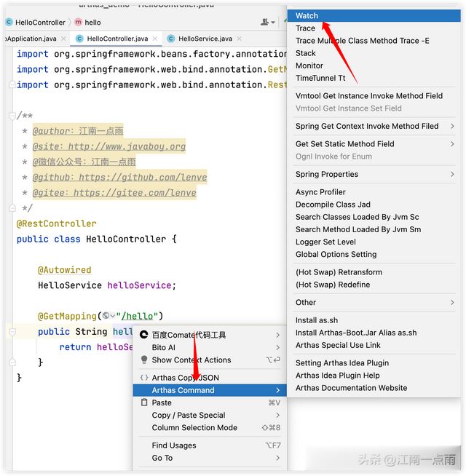Open the github link in comment
The image size is (466, 476).
[x=143, y=178]
